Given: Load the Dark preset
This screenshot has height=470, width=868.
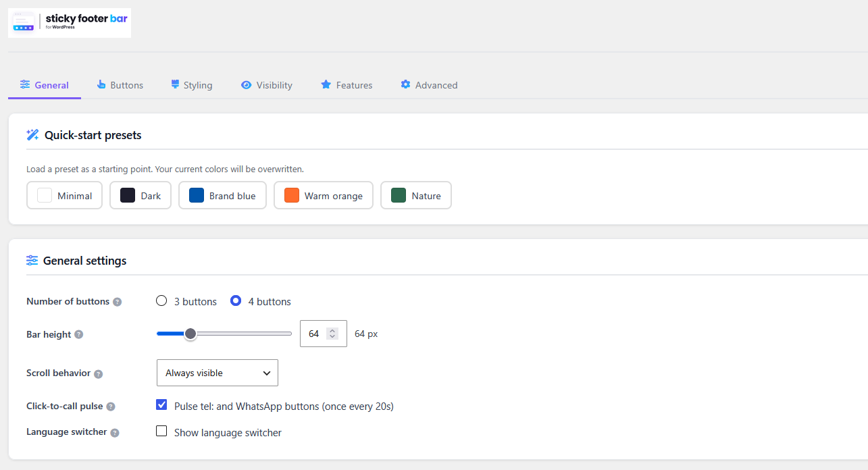Looking at the screenshot, I should pyautogui.click(x=141, y=195).
